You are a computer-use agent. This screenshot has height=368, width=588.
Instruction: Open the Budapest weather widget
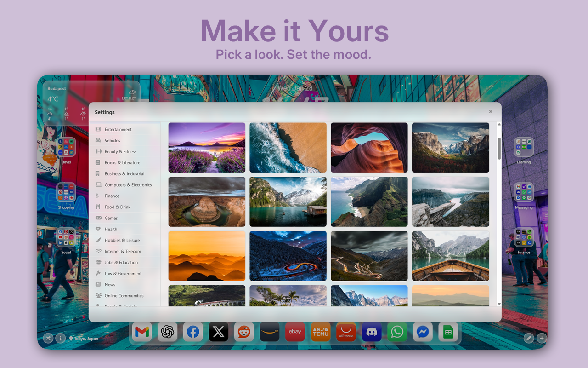(x=91, y=103)
